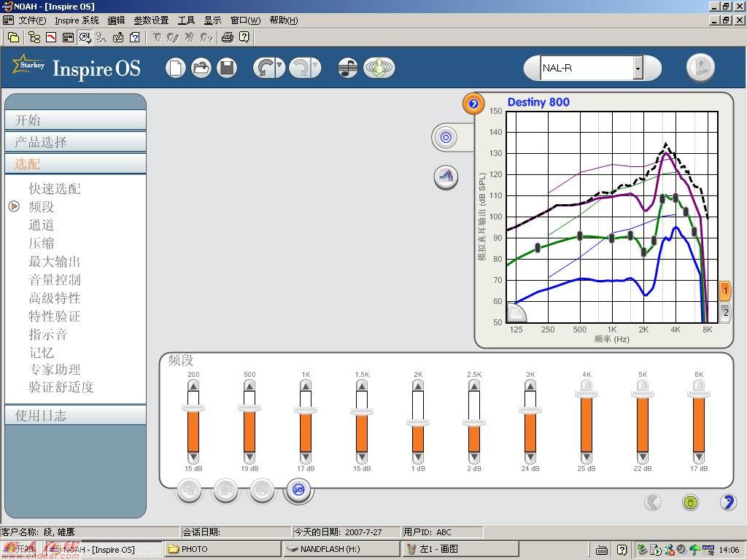The image size is (747, 560).
Task: Click the red curve icon in the NOAH toolbar
Action: [51, 37]
